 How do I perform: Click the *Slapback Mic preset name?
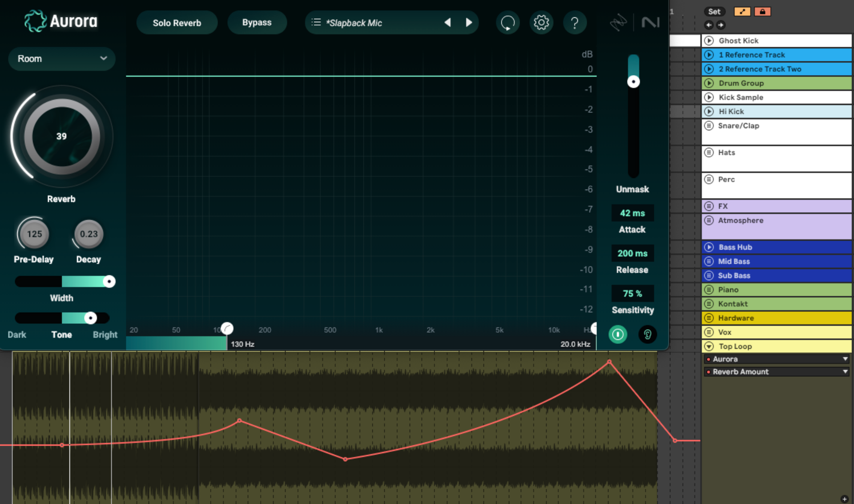354,23
